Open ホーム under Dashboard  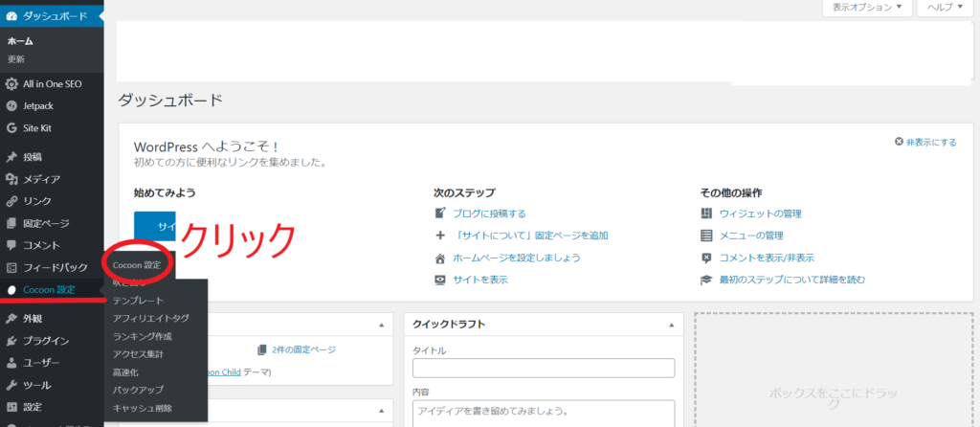click(20, 41)
